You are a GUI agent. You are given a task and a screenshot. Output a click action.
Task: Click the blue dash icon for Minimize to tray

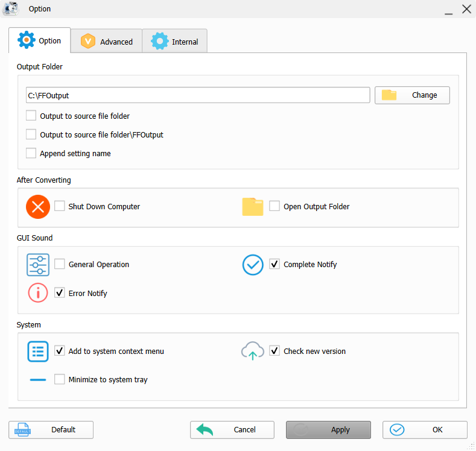point(38,380)
